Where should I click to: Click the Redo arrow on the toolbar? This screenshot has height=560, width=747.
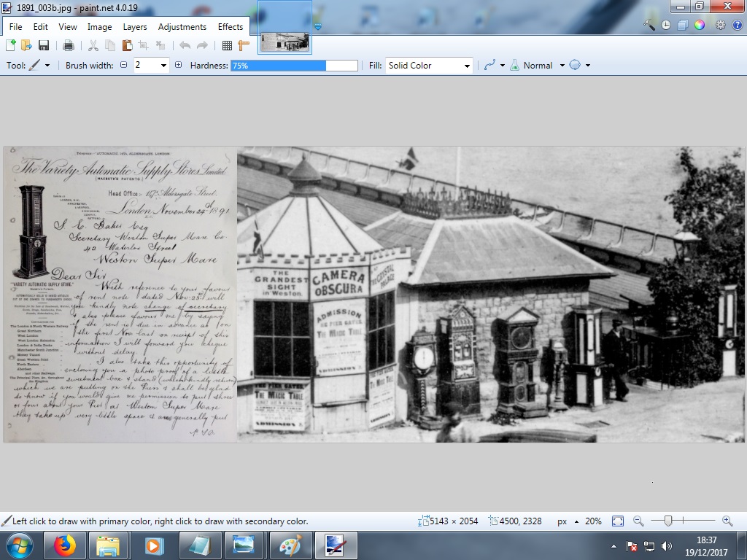point(203,44)
